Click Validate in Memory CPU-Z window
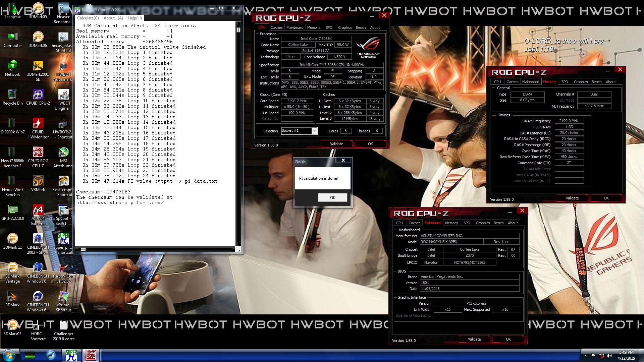 pyautogui.click(x=572, y=198)
